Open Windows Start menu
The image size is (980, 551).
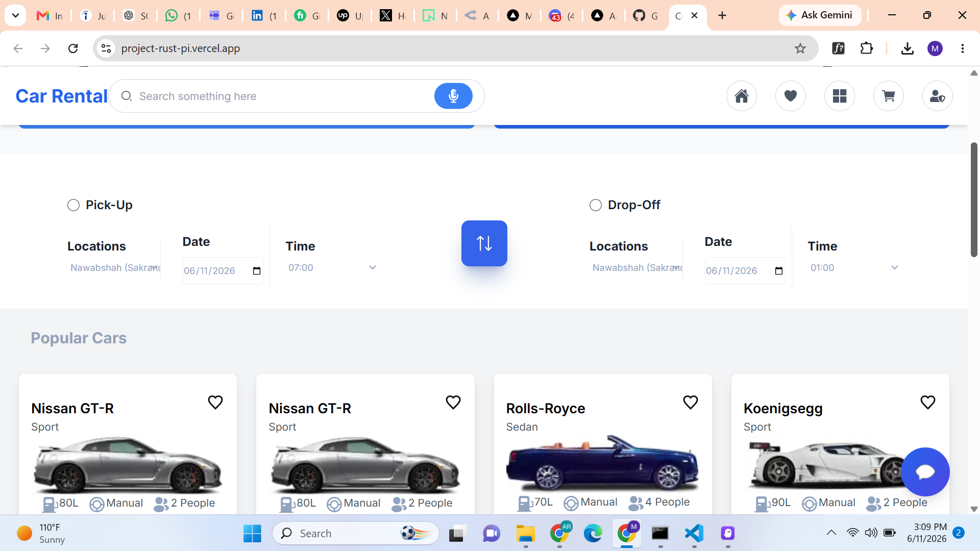pyautogui.click(x=252, y=534)
